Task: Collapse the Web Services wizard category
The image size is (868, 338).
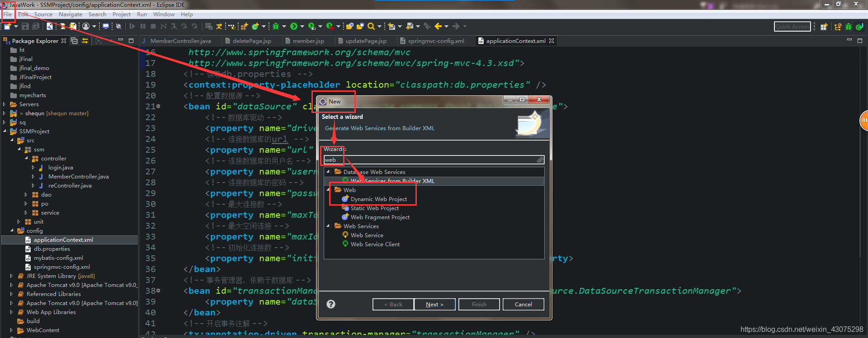Action: [328, 226]
